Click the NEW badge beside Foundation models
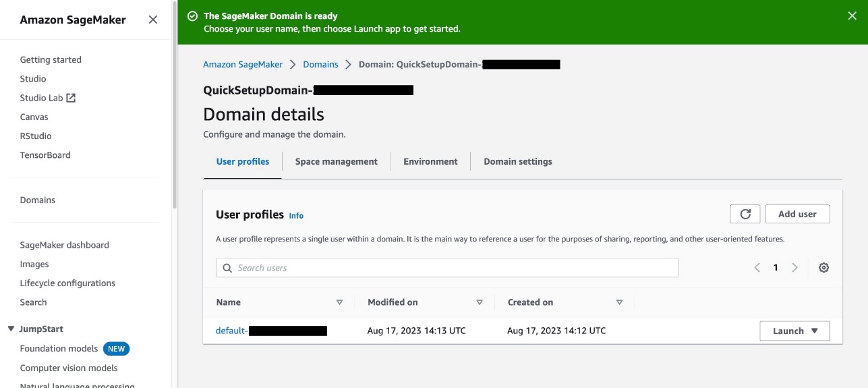This screenshot has width=868, height=388. coord(116,349)
